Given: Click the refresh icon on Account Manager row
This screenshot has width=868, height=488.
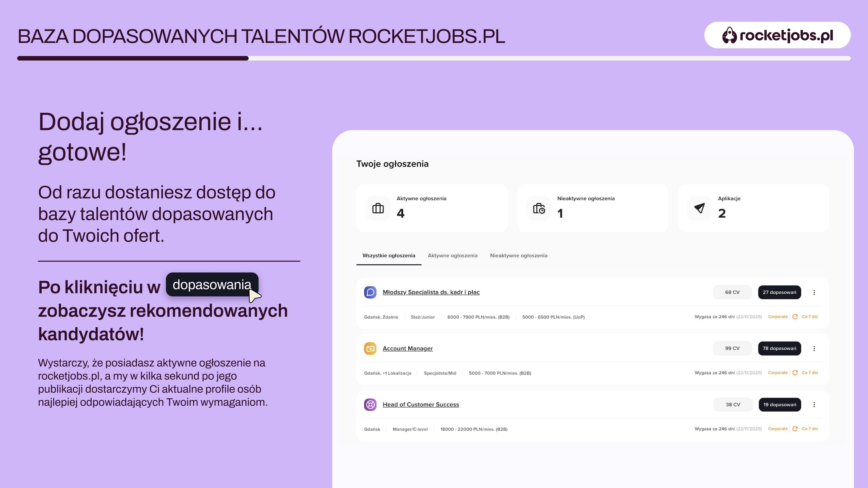Looking at the screenshot, I should point(795,373).
